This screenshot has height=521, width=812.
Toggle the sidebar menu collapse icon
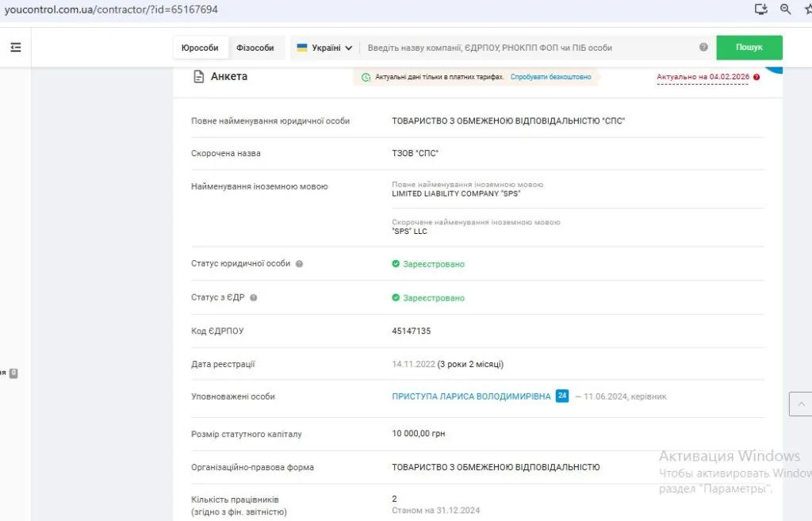click(x=15, y=48)
